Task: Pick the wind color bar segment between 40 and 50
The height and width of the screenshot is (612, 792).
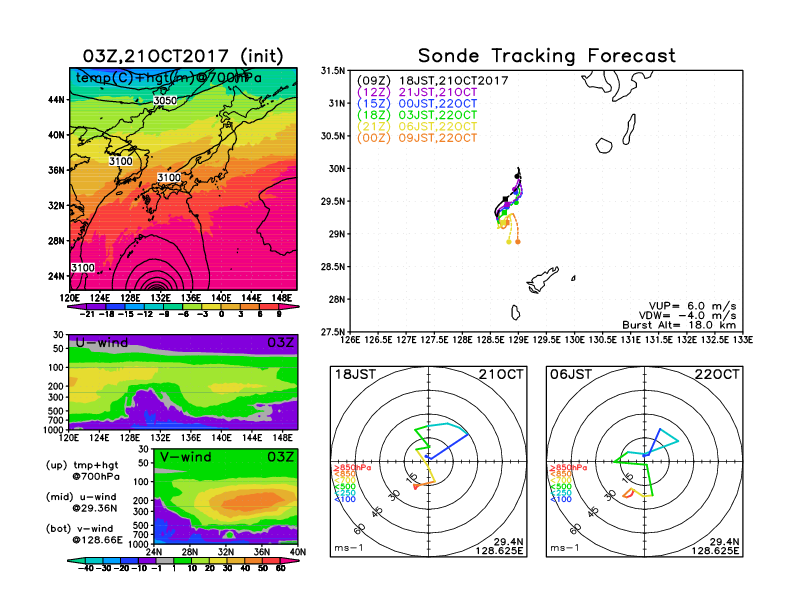Action: 254,560
